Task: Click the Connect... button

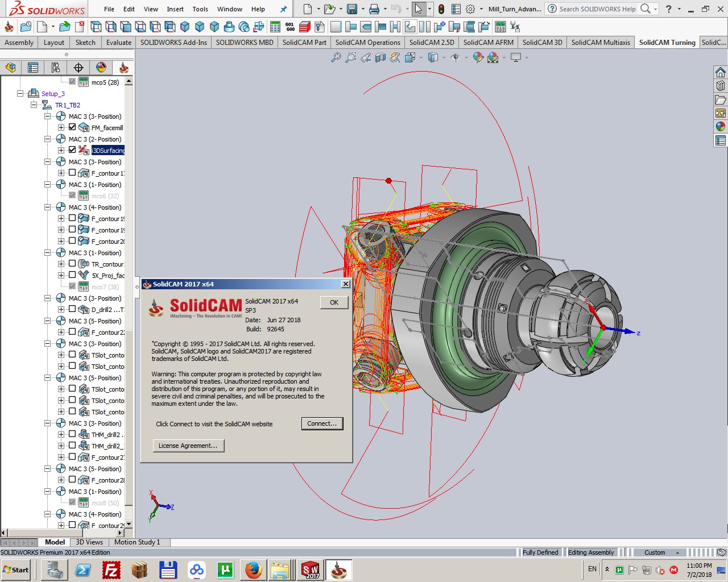Action: pos(322,423)
